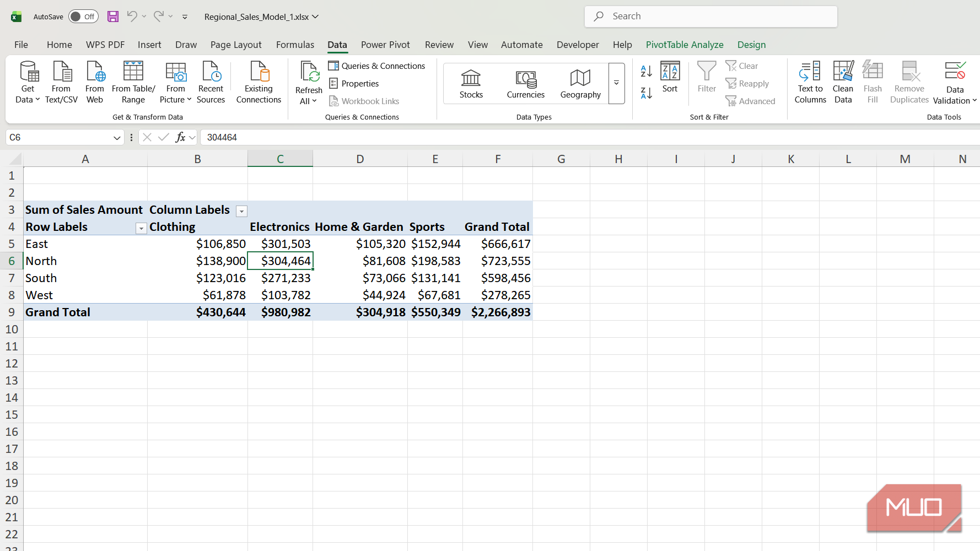Choose the Currencies data type
This screenshot has width=980, height=551.
pos(526,84)
